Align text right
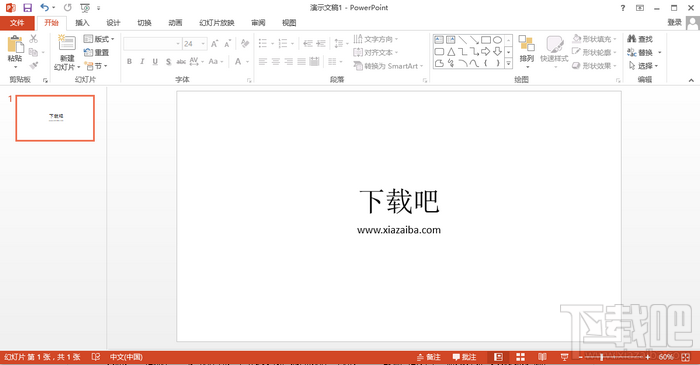The height and width of the screenshot is (365, 700). tap(289, 62)
